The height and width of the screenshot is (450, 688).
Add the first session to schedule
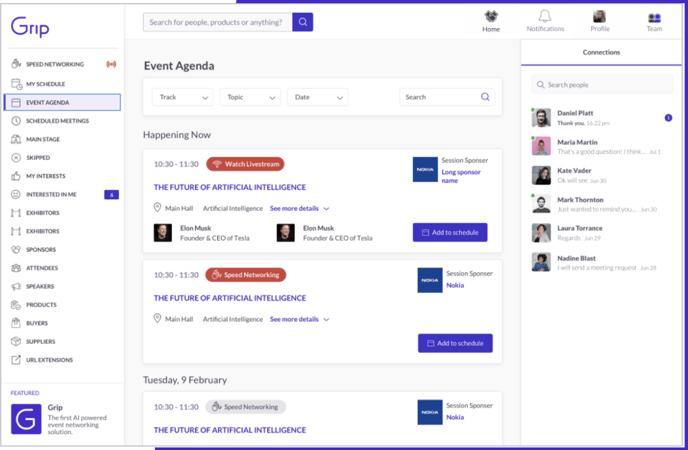[x=450, y=232]
